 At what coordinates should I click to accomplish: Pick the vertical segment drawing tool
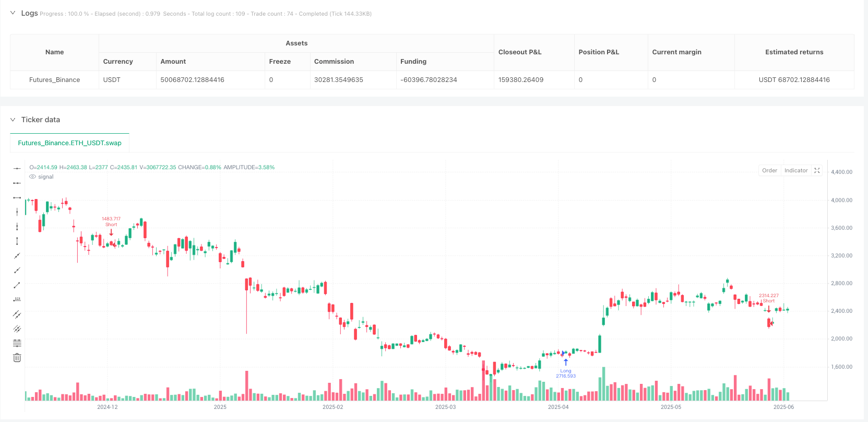coord(17,241)
